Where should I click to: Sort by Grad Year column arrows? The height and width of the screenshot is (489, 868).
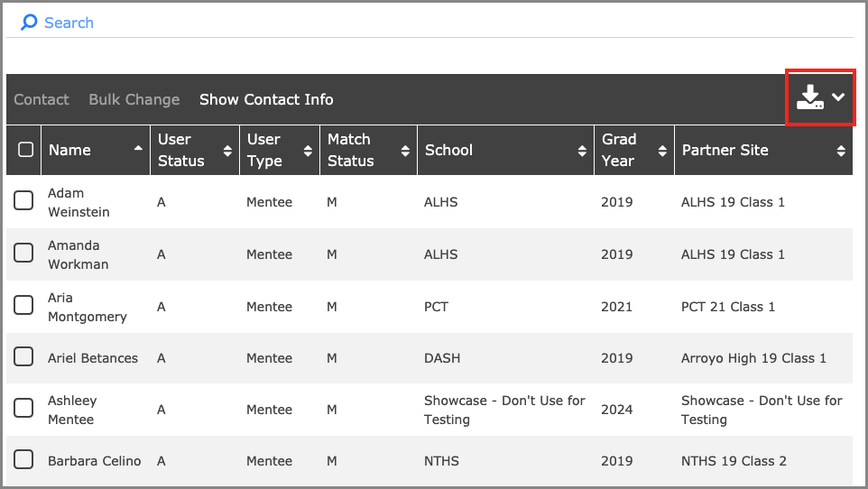point(662,151)
